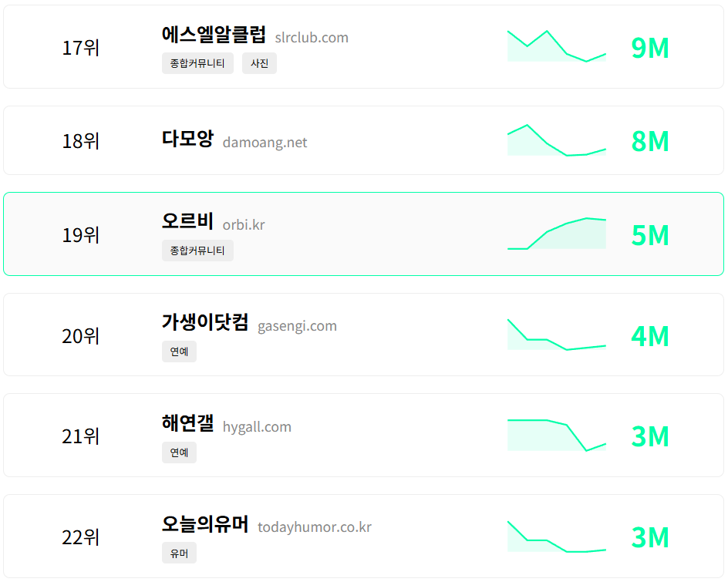This screenshot has height=582, width=728.
Task: Toggle the 사진 tag under 에스엘알클럽
Action: [259, 63]
